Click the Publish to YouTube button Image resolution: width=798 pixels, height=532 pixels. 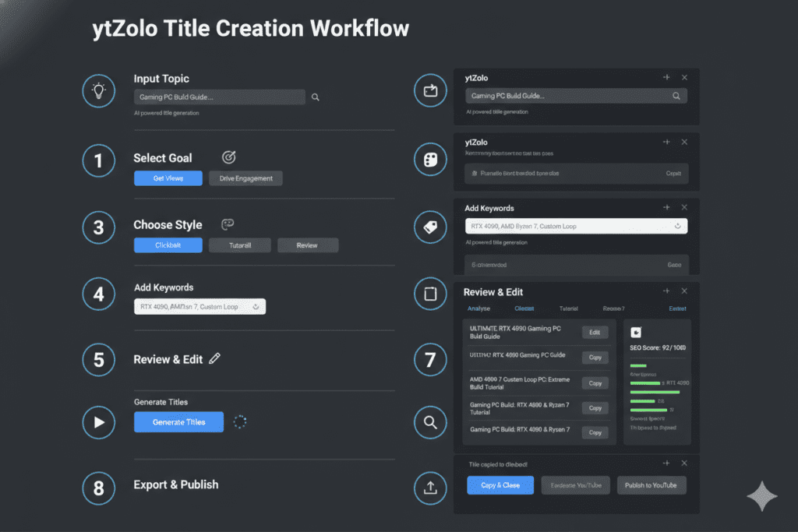[651, 485]
